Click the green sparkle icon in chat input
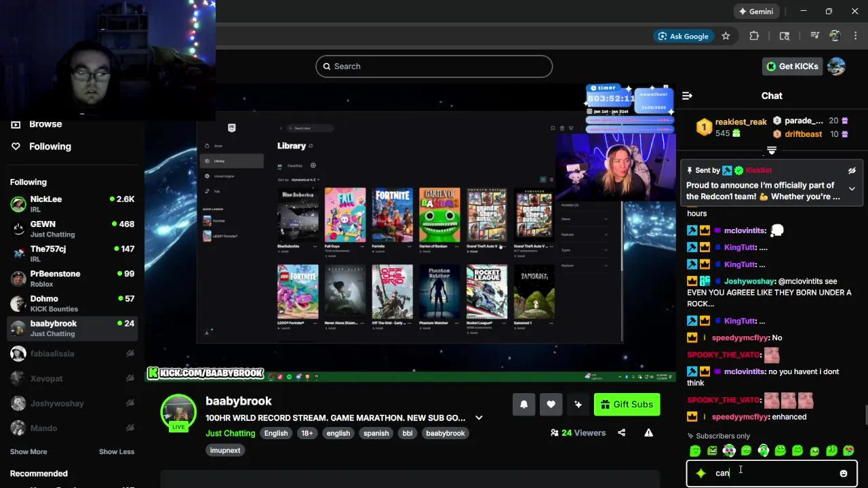The image size is (868, 488). pos(701,473)
